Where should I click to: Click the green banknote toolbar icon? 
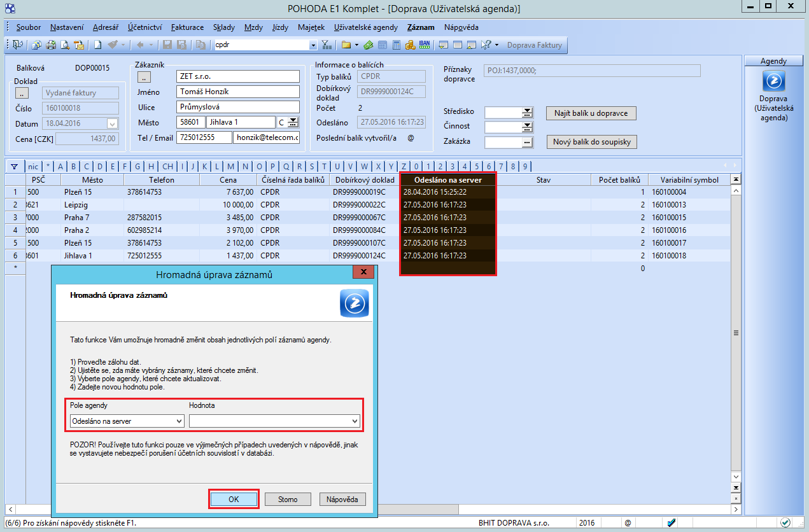[x=369, y=45]
